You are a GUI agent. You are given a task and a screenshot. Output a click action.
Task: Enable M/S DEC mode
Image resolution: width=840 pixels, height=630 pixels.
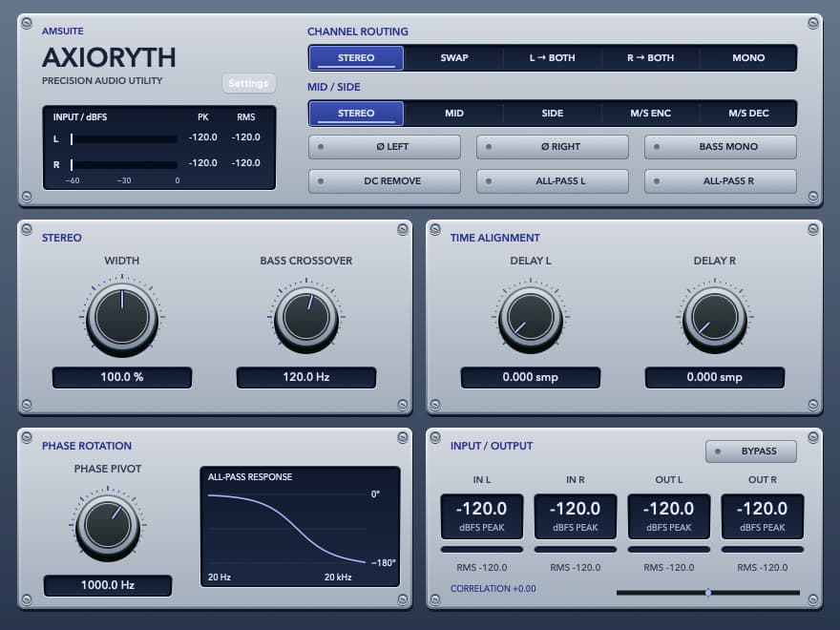748,113
